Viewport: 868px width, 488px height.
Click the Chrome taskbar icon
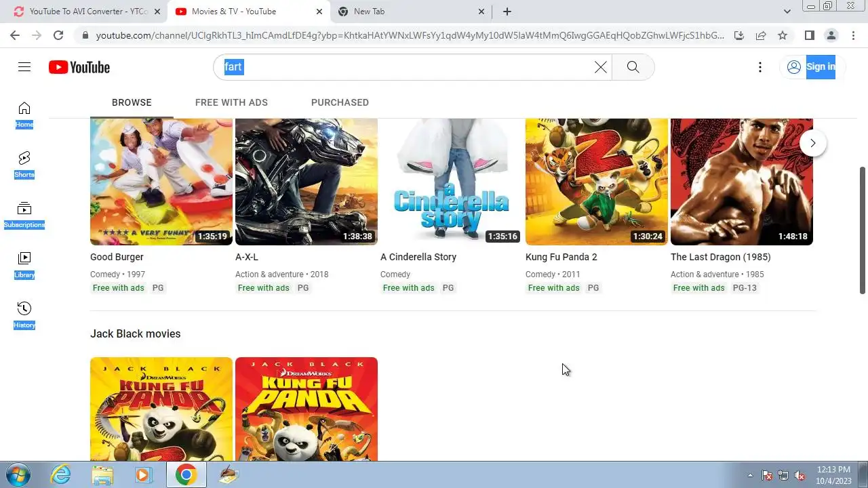(185, 475)
